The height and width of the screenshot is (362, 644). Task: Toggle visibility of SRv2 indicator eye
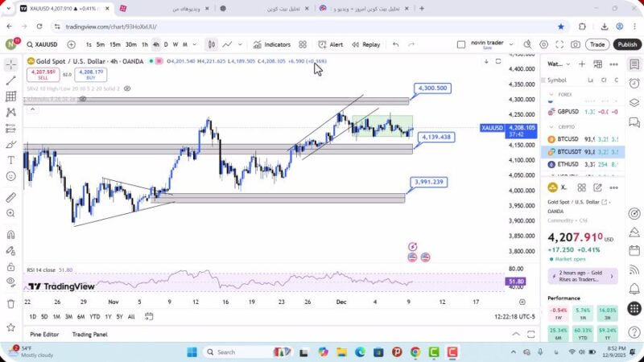[127, 88]
